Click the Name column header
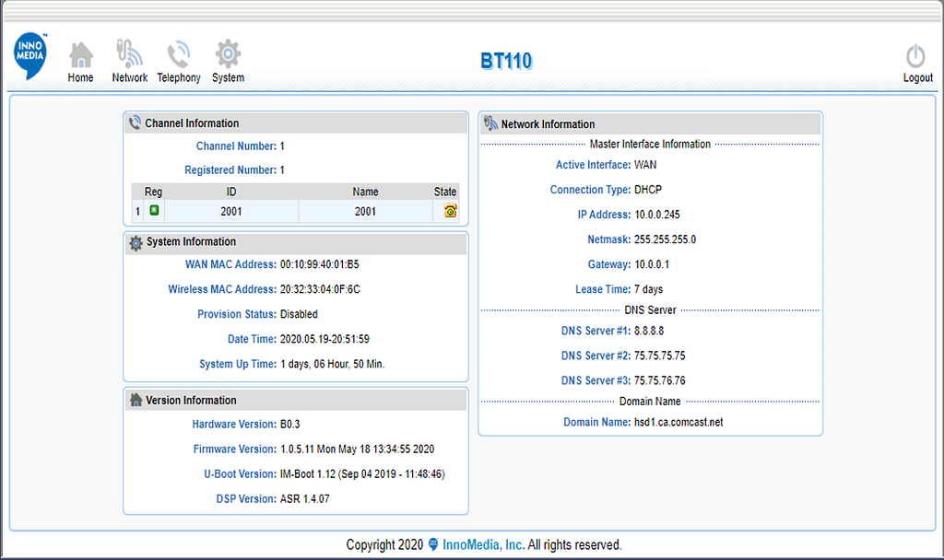The height and width of the screenshot is (560, 944). (x=365, y=192)
